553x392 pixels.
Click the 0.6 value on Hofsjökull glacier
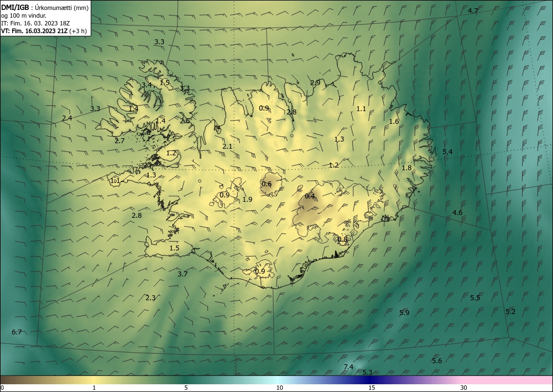pos(267,184)
